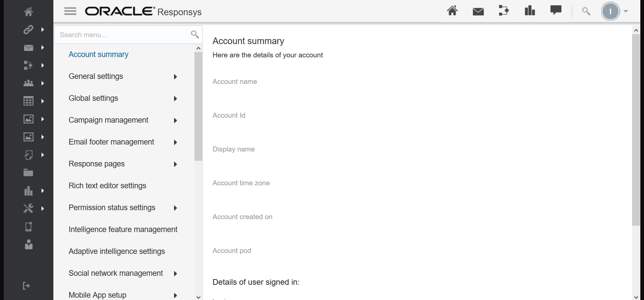The width and height of the screenshot is (644, 300).
Task: Open the Messages envelope icon in top navigation
Action: (478, 11)
